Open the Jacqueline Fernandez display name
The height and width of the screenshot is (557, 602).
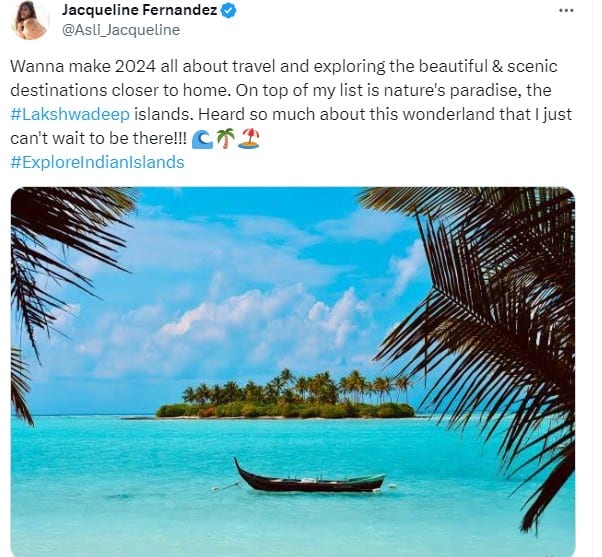pos(139,11)
